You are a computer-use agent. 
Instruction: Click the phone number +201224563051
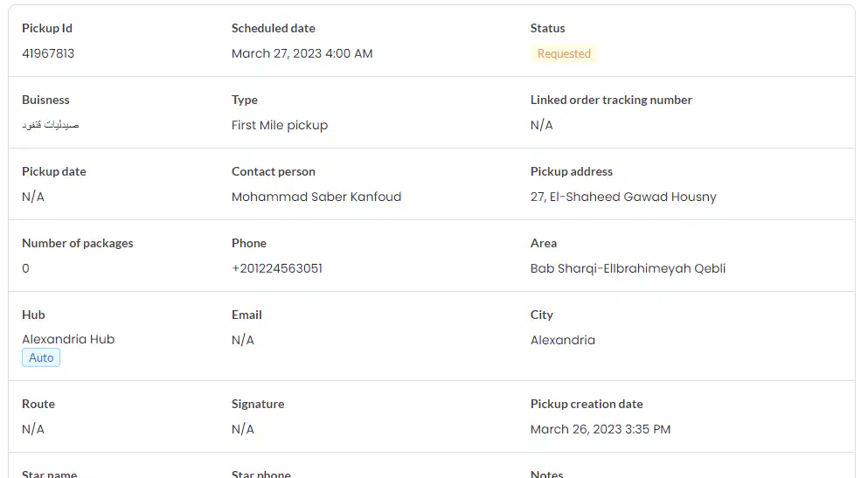pos(277,268)
